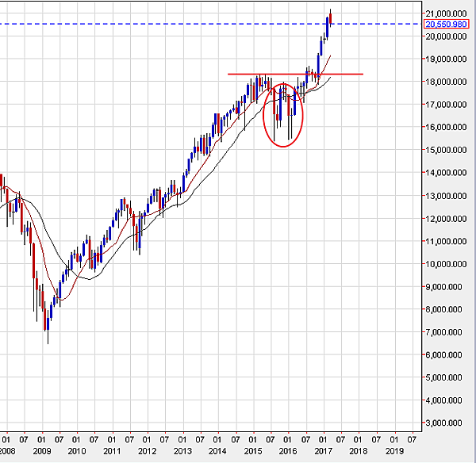Screen dimensions: 476x463
Task: Click the 2019 year label
Action: pos(394,451)
